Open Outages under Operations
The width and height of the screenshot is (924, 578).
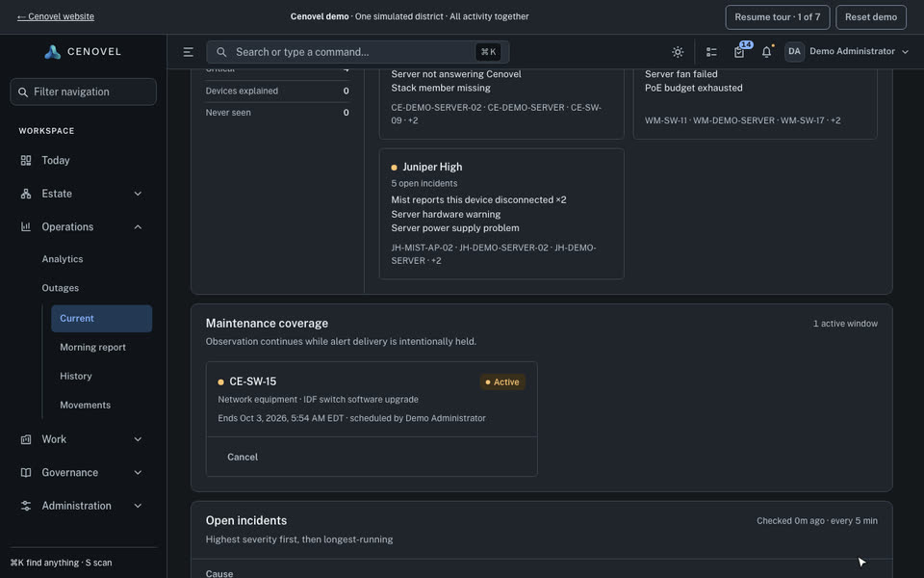tap(60, 288)
